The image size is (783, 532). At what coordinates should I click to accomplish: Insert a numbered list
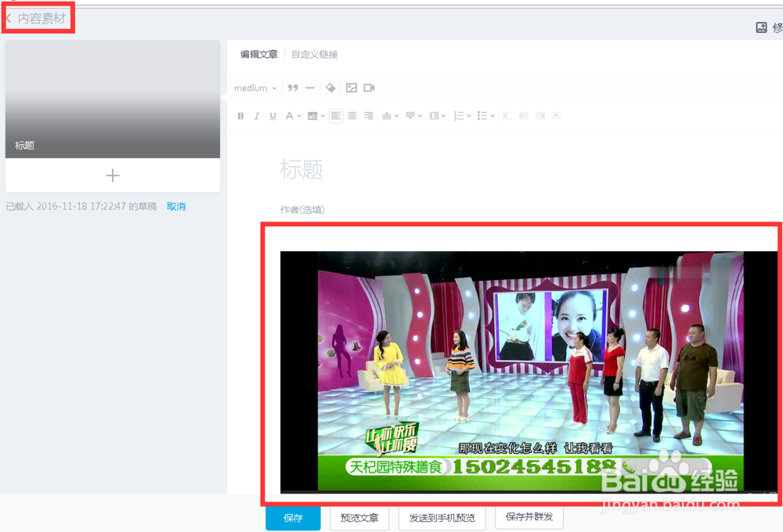pyautogui.click(x=458, y=116)
